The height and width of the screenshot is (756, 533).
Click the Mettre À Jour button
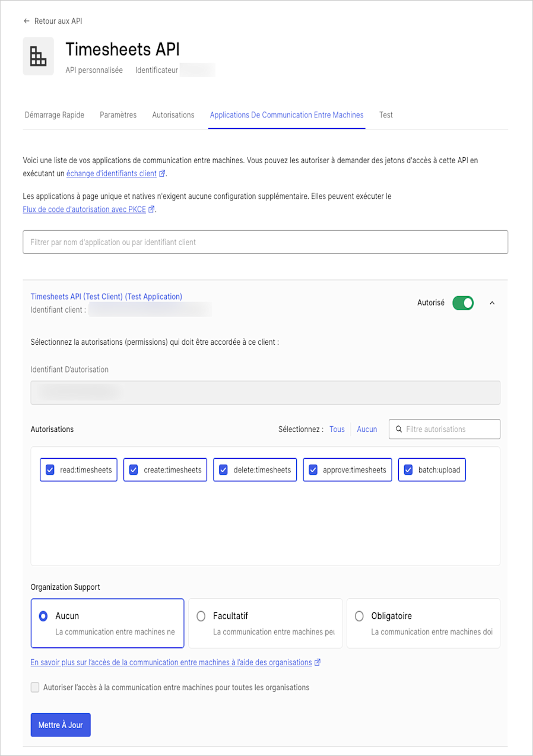[61, 725]
